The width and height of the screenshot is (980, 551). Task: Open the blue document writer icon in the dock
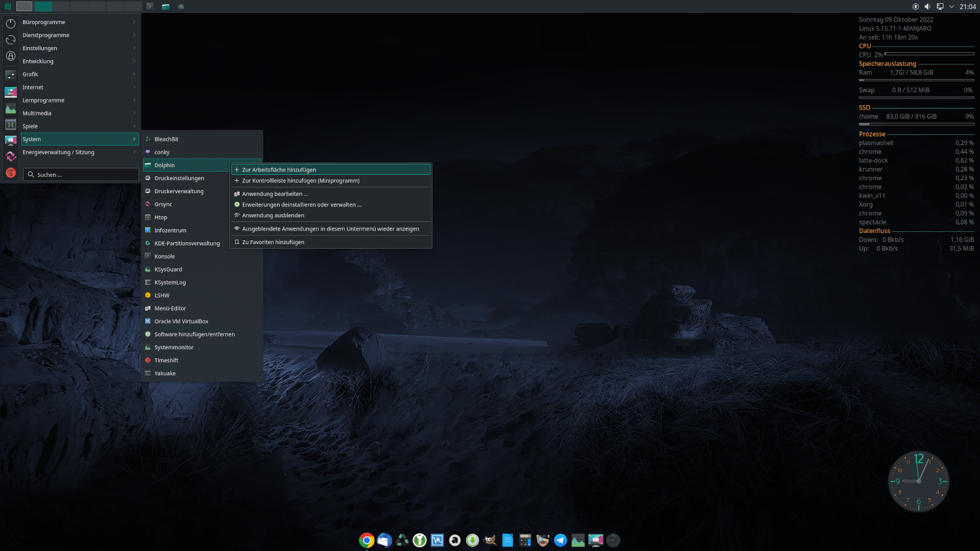tap(508, 540)
